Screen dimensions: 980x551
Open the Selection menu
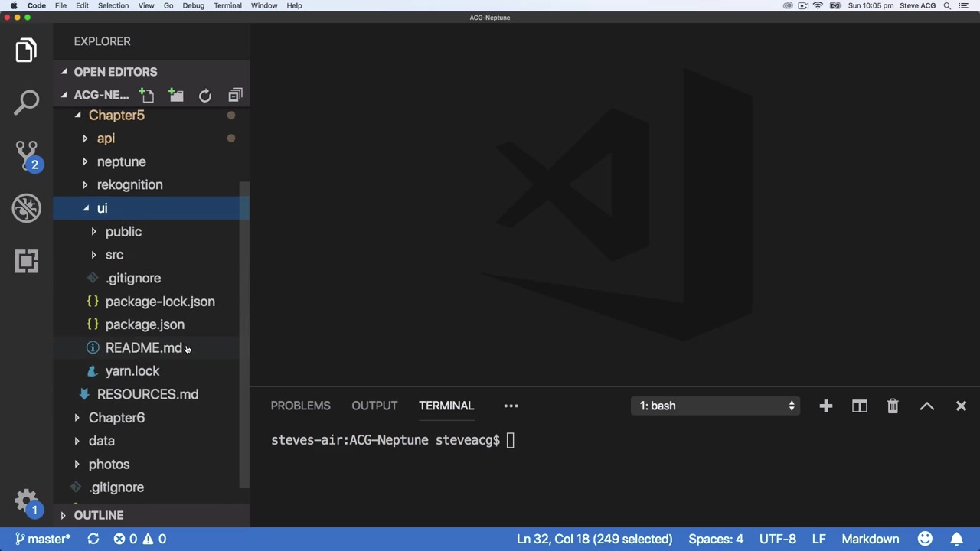[113, 5]
